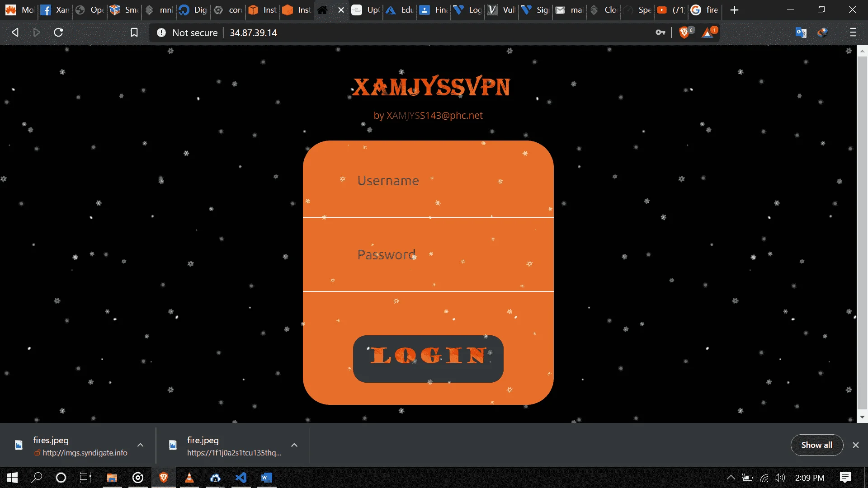Click the XAMJYSSVPN page title
Screen dimensions: 868x488
pyautogui.click(x=431, y=87)
